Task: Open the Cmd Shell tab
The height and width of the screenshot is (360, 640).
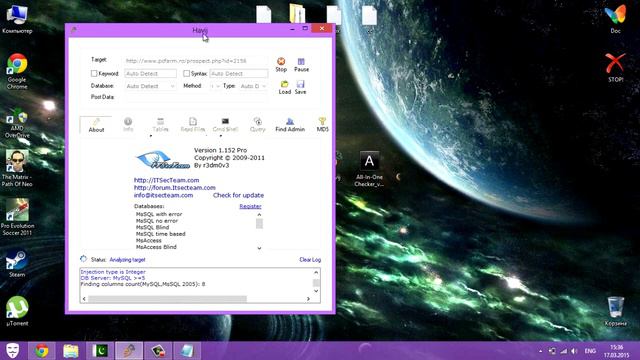Action: [225, 124]
